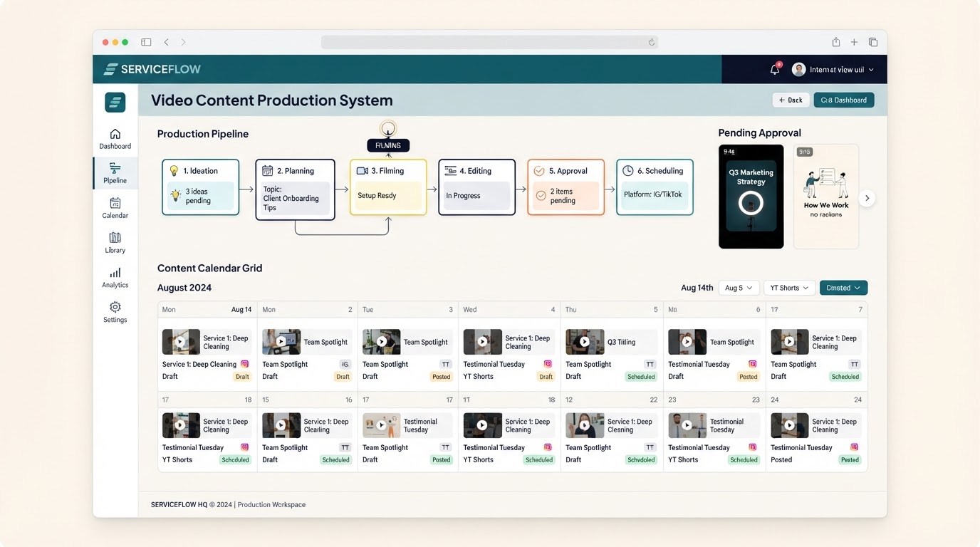Image resolution: width=980 pixels, height=547 pixels.
Task: Go to Dashboard in the sidebar
Action: 115,139
